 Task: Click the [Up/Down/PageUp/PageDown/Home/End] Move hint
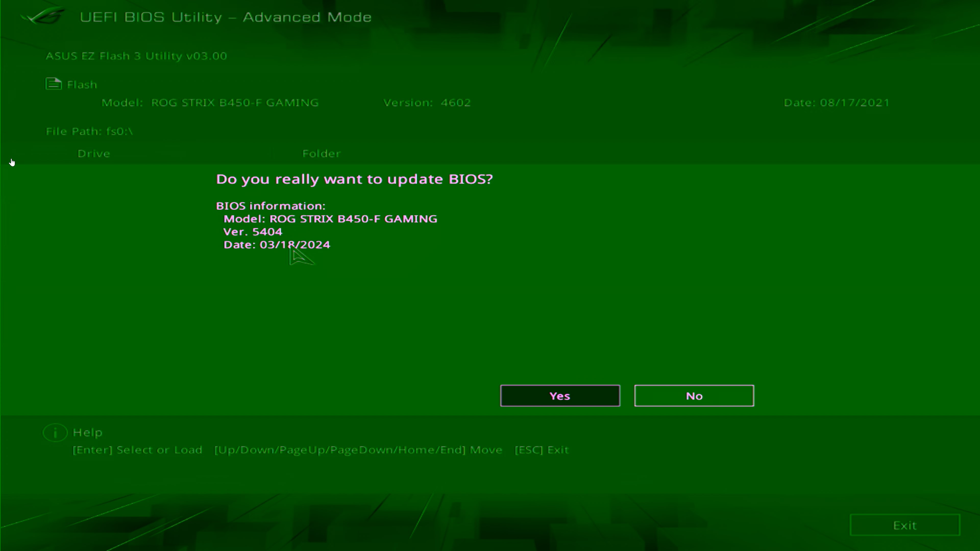click(358, 450)
